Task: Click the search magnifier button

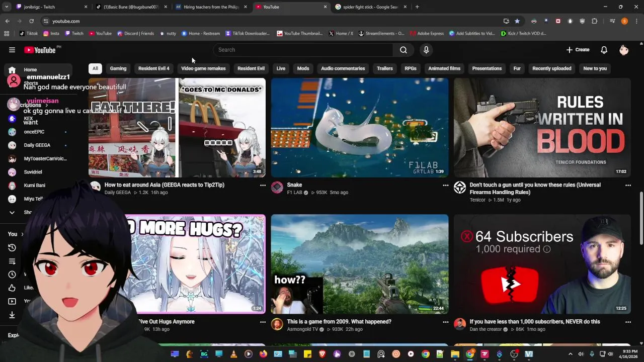Action: coord(403,50)
